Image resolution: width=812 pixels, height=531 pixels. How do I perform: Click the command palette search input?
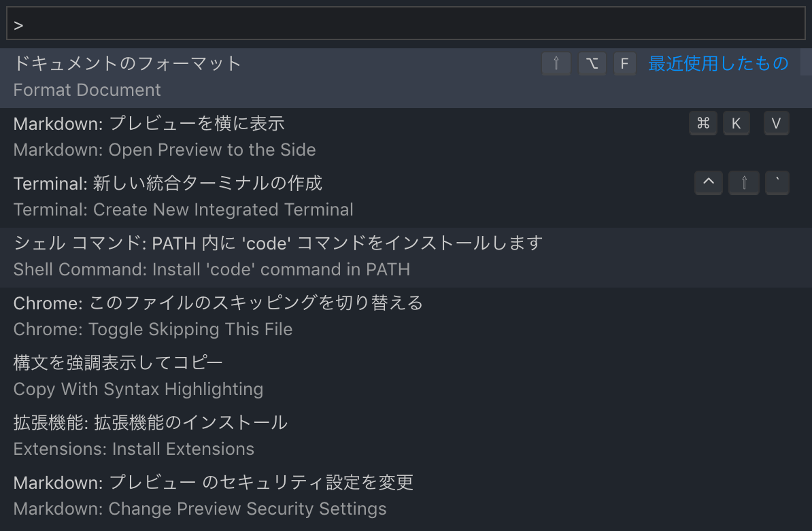click(405, 24)
